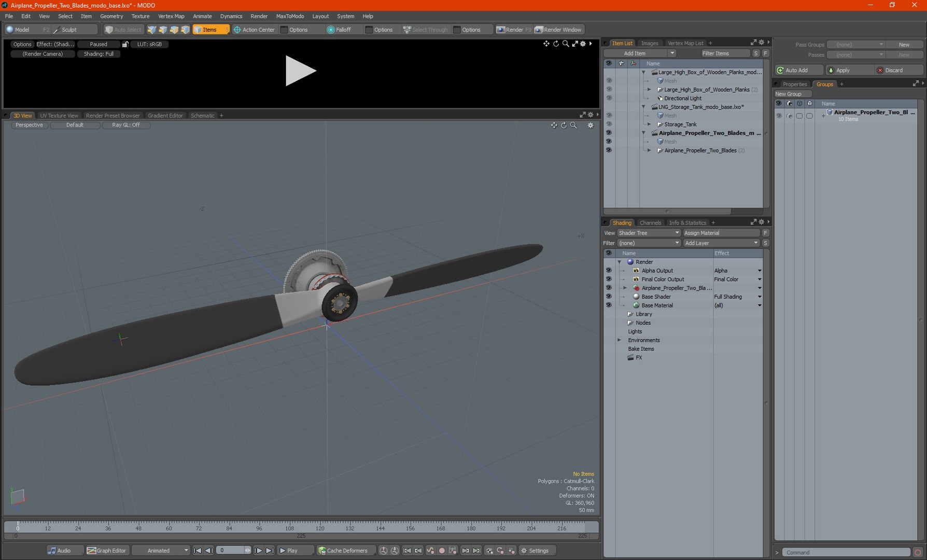Click the Render F9 button
Screen dimensions: 927x560
coord(514,30)
